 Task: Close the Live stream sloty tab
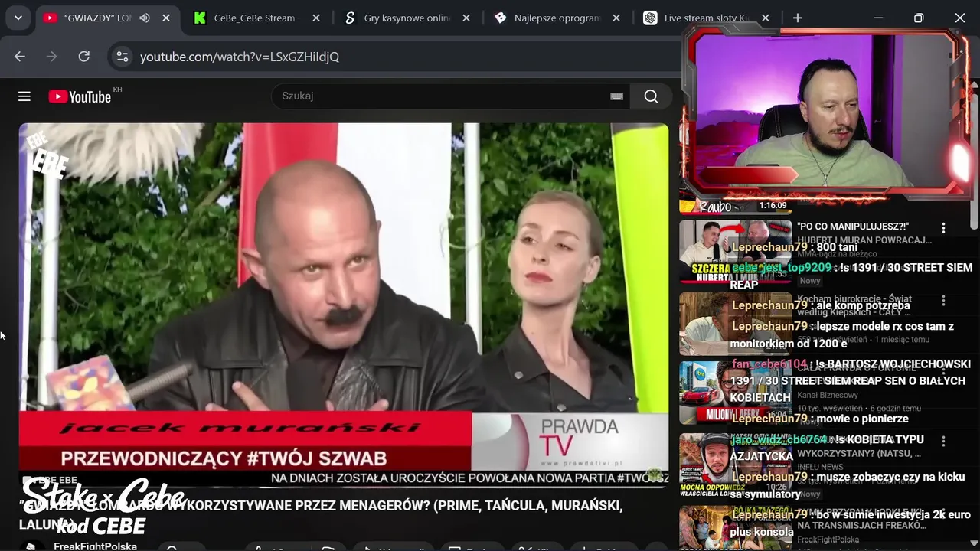766,18
